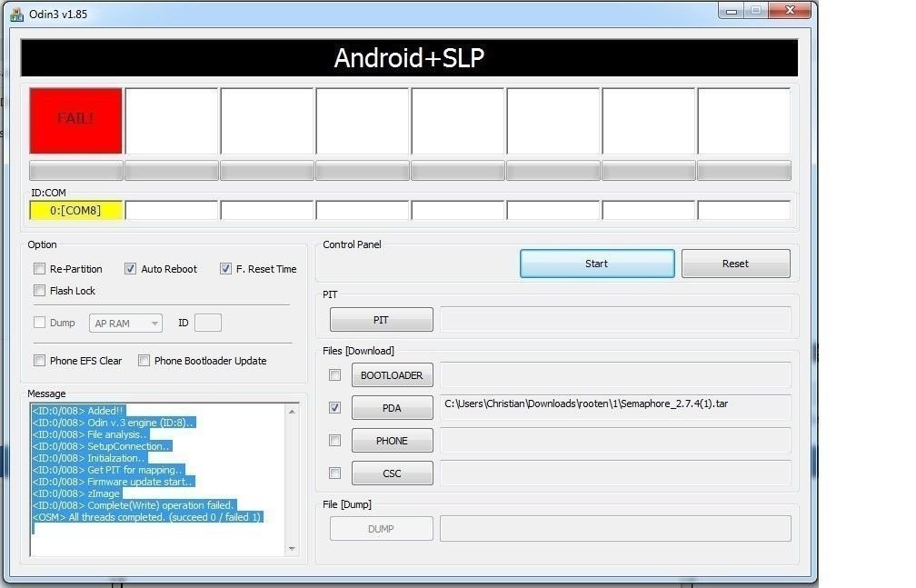
Task: Close the Odin3 window
Action: click(x=790, y=10)
